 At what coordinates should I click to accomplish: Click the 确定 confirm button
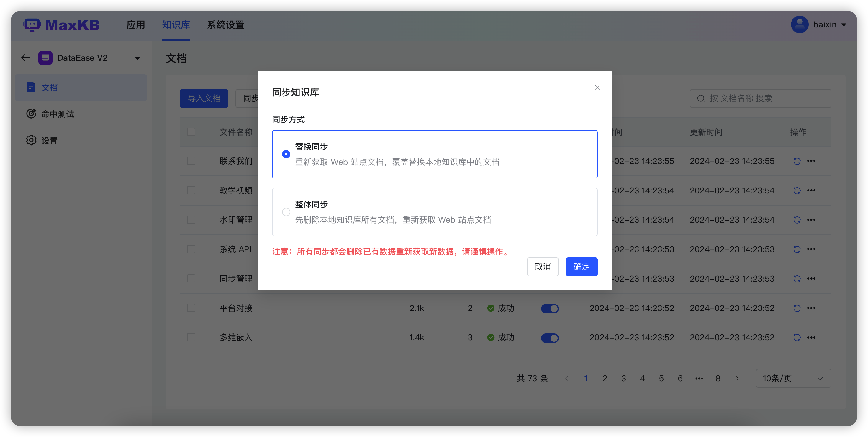click(581, 267)
